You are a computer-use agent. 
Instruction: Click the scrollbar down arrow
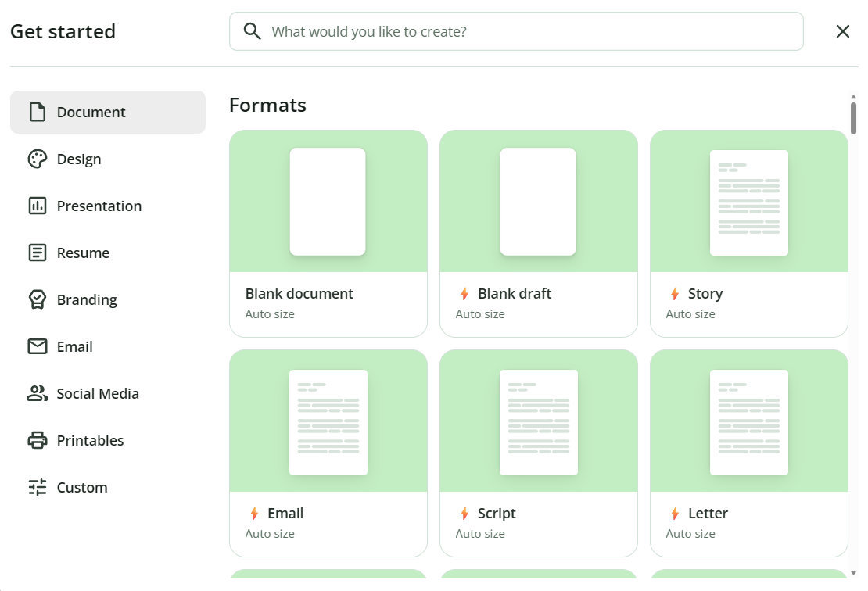pos(854,573)
